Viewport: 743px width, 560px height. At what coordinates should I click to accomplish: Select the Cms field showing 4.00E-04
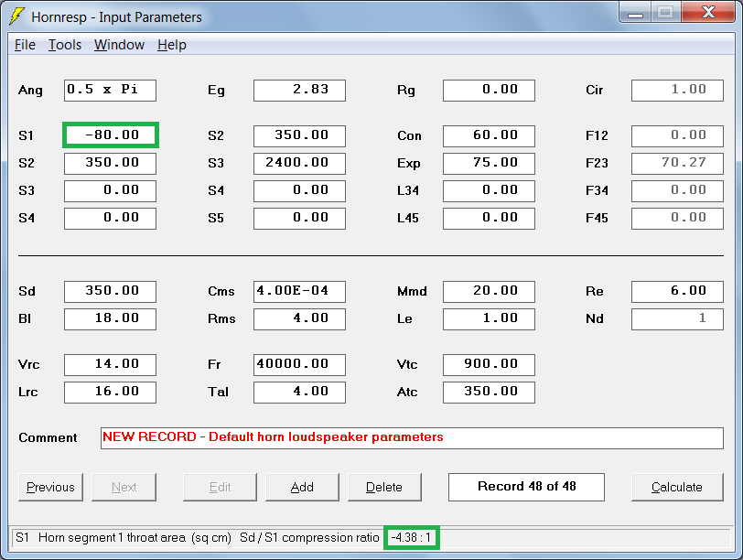pos(299,291)
